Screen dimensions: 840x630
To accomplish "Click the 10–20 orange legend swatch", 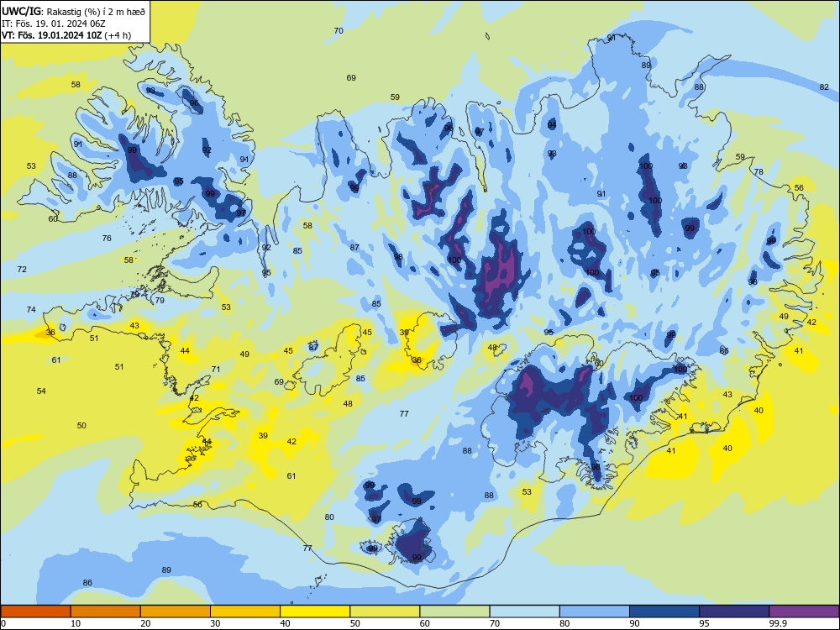I will (x=106, y=612).
